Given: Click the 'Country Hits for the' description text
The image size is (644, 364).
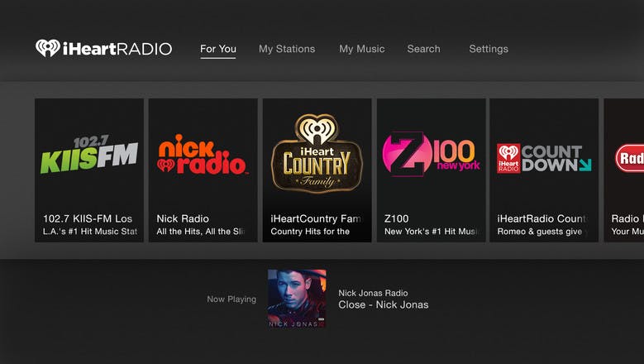Looking at the screenshot, I should pos(310,232).
